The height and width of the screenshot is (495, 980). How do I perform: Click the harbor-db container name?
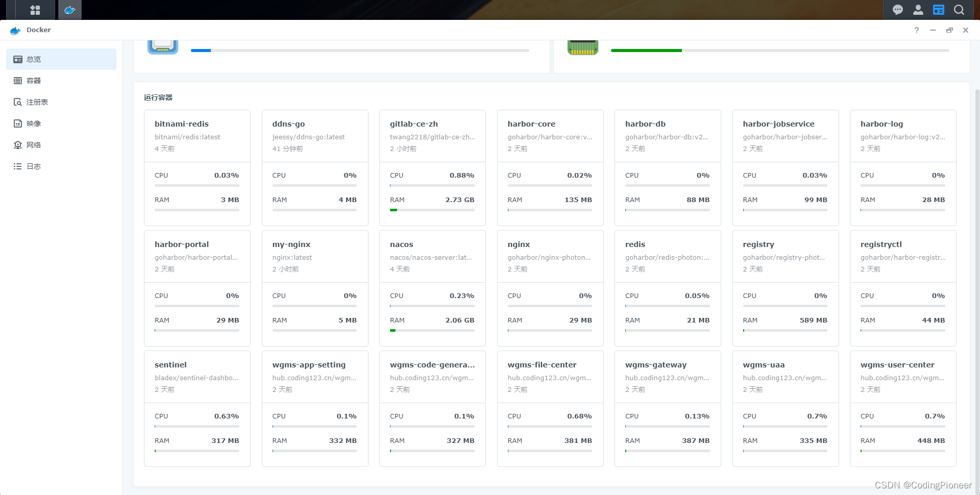tap(645, 124)
